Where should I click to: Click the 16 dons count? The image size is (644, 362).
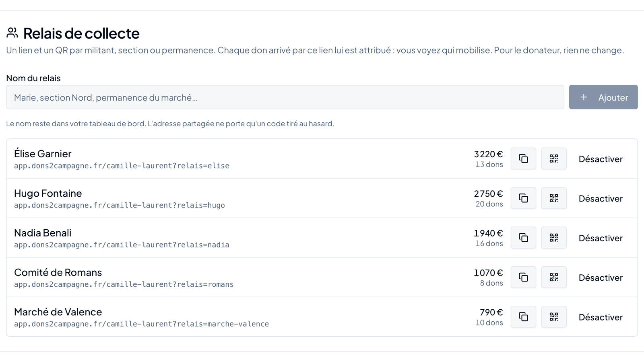pyautogui.click(x=489, y=243)
